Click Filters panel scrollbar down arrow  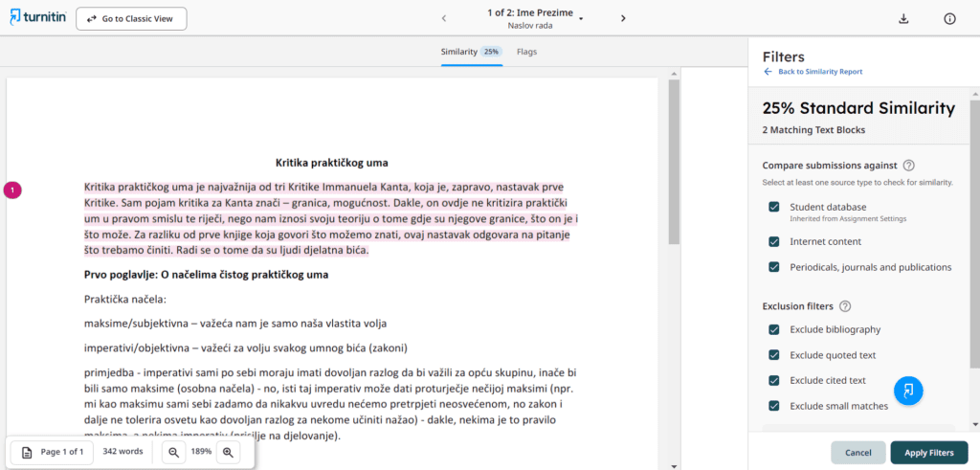(x=974, y=425)
